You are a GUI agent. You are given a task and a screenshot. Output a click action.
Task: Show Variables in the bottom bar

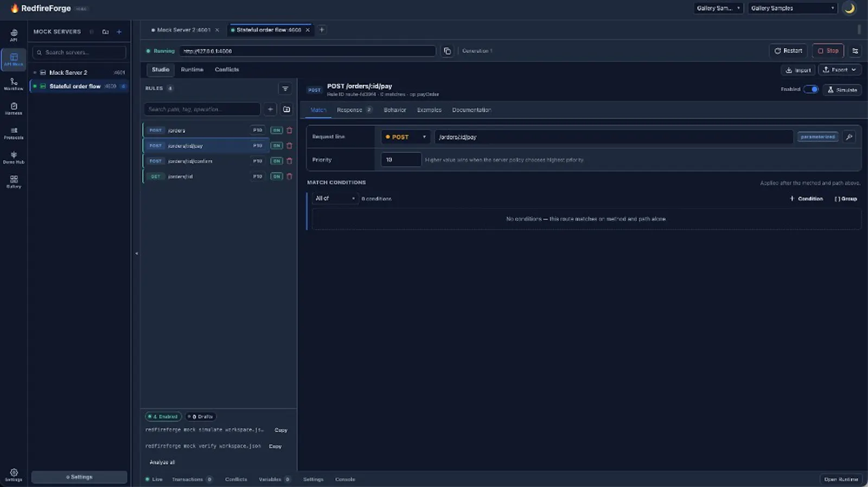(275, 479)
